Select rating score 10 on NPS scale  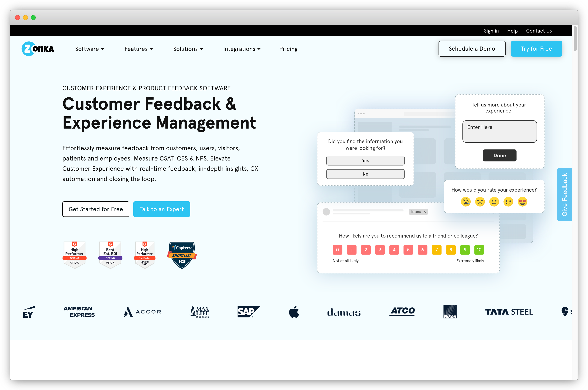click(x=479, y=250)
